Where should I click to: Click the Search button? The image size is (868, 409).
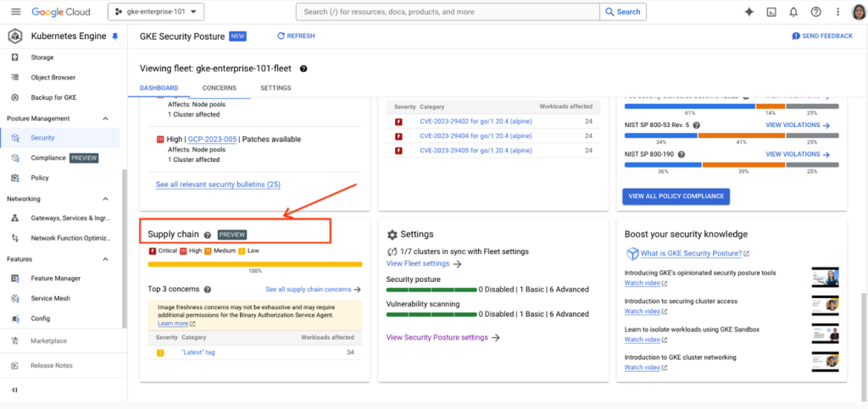(x=623, y=12)
